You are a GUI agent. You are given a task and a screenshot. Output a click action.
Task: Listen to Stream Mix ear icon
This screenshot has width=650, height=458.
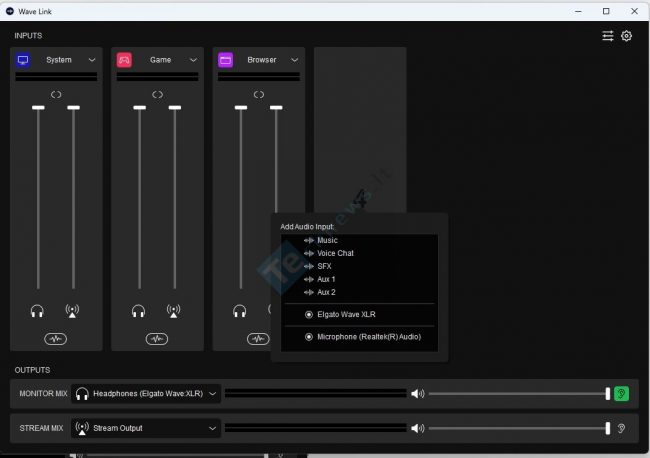pos(621,428)
